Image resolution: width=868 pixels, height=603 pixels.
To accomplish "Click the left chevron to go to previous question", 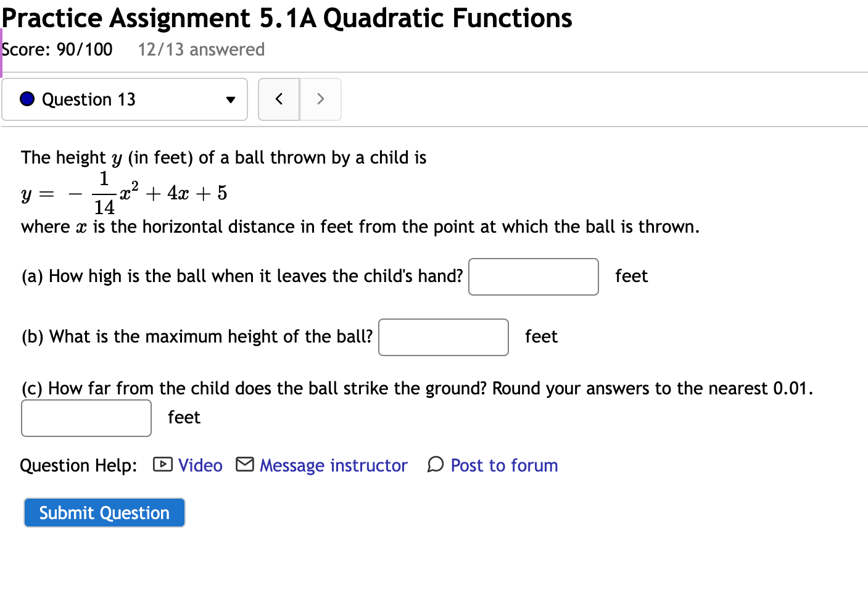I will 279,99.
